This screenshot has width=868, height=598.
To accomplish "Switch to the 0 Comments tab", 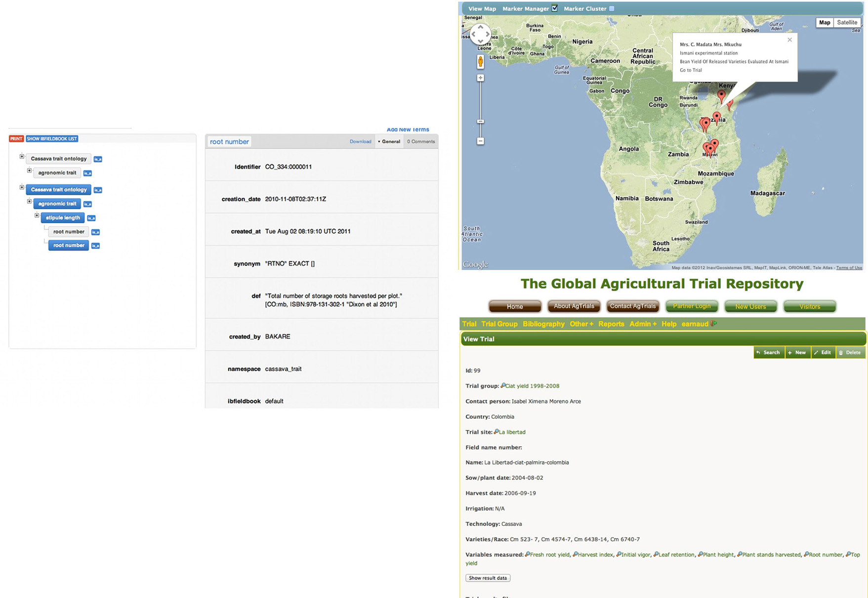I will pyautogui.click(x=420, y=142).
